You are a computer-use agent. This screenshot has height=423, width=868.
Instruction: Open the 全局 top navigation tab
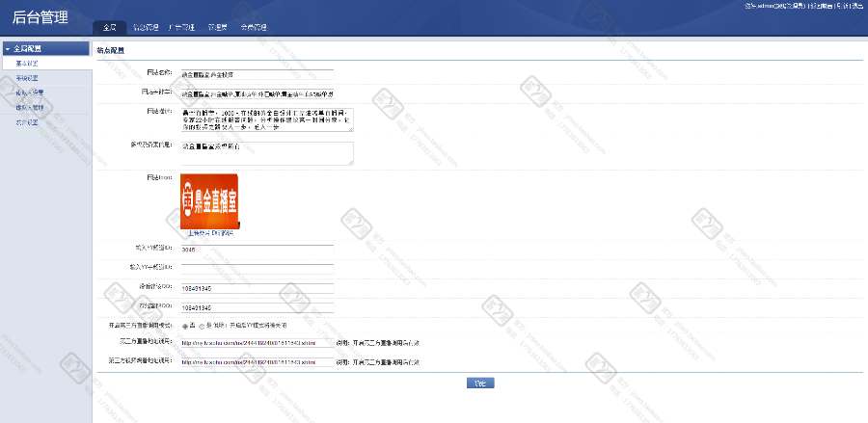pos(110,28)
